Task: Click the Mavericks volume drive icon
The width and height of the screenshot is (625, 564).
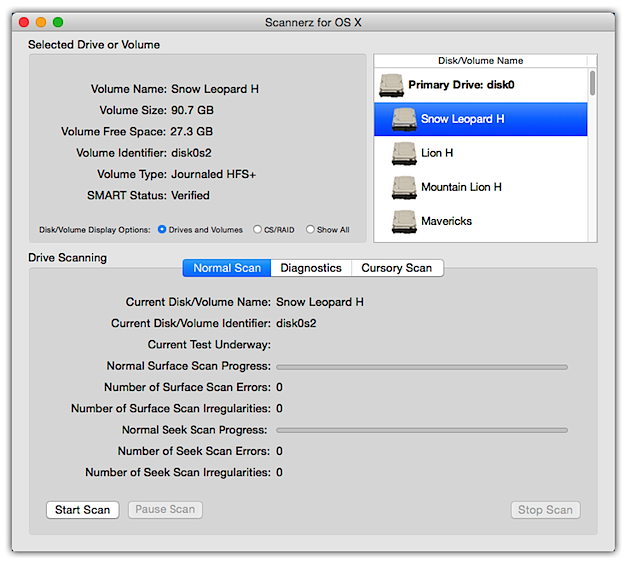Action: pos(404,222)
